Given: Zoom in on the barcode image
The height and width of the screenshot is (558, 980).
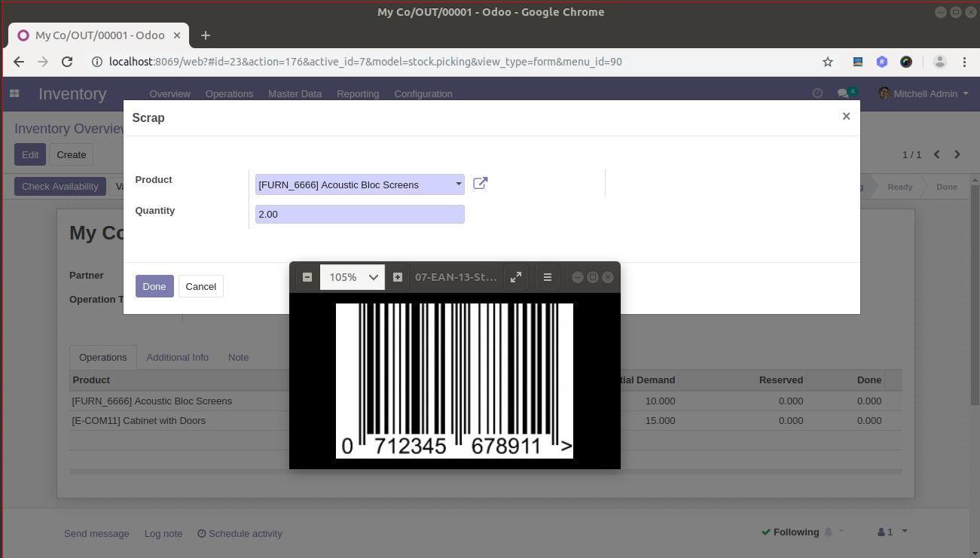Looking at the screenshot, I should 398,277.
